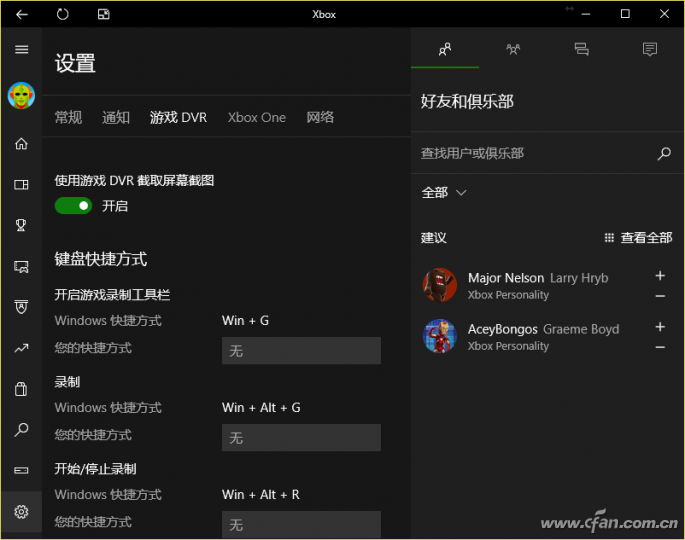The height and width of the screenshot is (540, 685).
Task: Open the hamburger navigation menu
Action: 21,49
